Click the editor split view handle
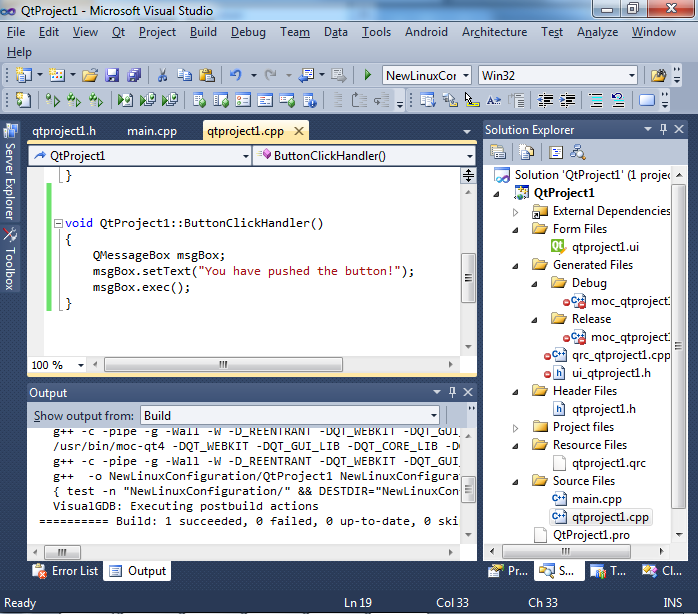Viewport: 698px width, 614px height. point(468,175)
